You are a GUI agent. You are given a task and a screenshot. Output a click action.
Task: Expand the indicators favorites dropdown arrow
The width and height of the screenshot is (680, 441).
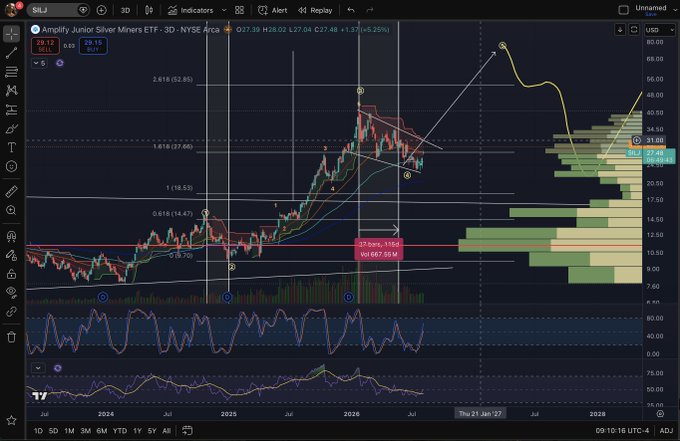point(224,10)
